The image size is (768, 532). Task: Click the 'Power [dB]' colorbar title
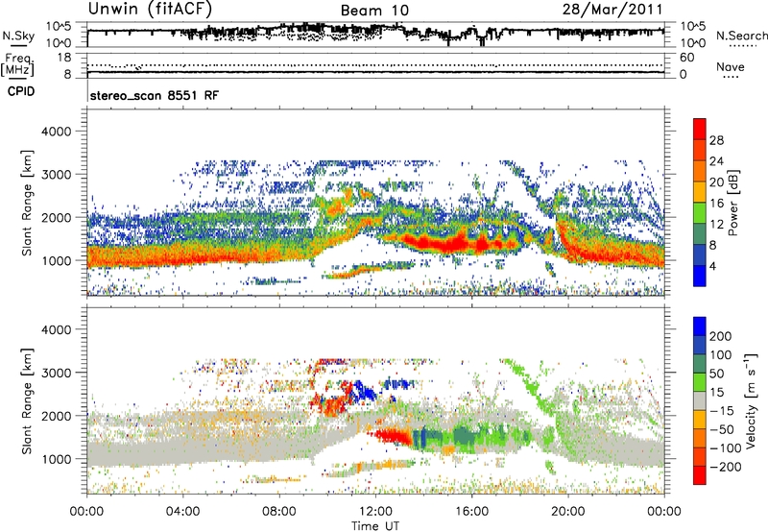733,203
